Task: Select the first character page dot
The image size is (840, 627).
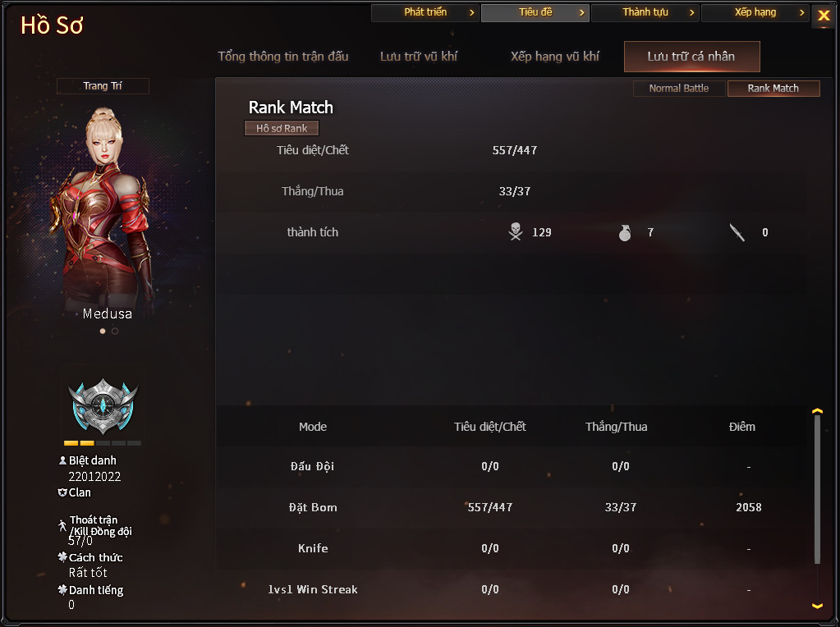Action: pos(103,331)
